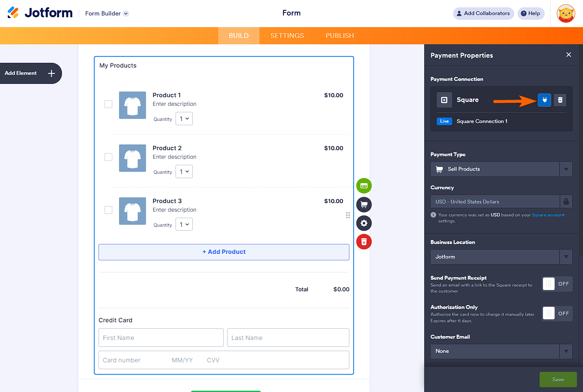This screenshot has width=583, height=392.
Task: Click the plus icon beside Add Element
Action: coord(51,73)
